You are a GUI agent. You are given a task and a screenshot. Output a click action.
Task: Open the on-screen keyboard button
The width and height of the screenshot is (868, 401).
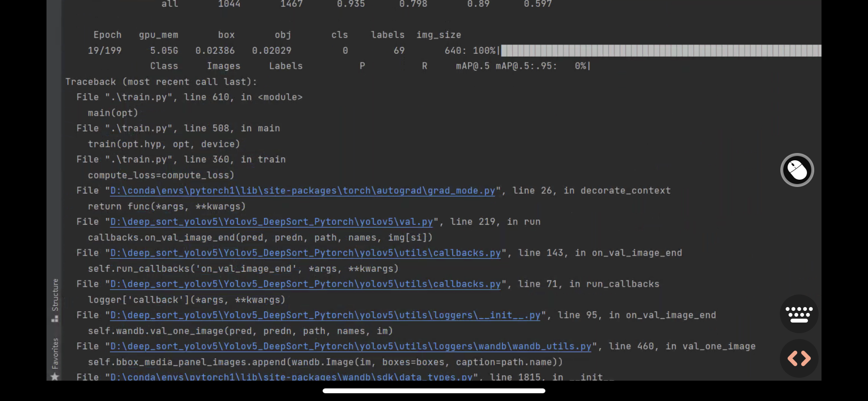tap(799, 314)
